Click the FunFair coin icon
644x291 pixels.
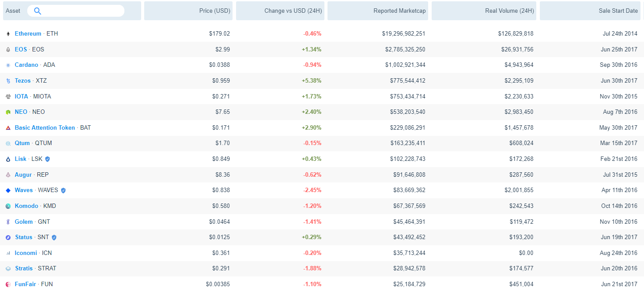(x=8, y=284)
